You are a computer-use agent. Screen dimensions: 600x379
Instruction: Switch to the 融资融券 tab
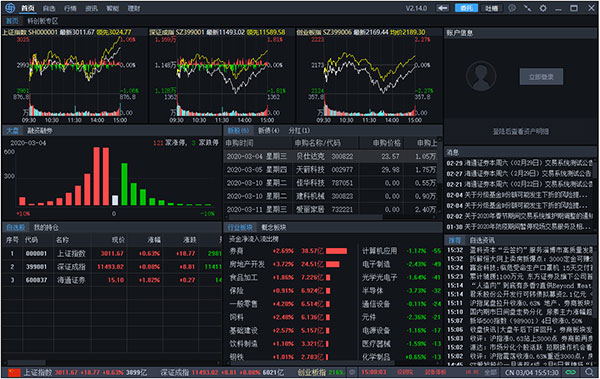(40, 131)
